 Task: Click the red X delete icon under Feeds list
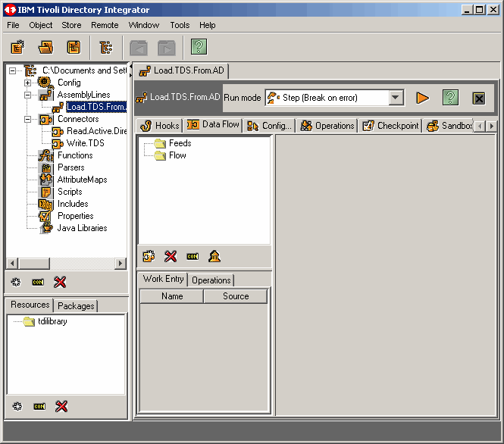[x=171, y=256]
